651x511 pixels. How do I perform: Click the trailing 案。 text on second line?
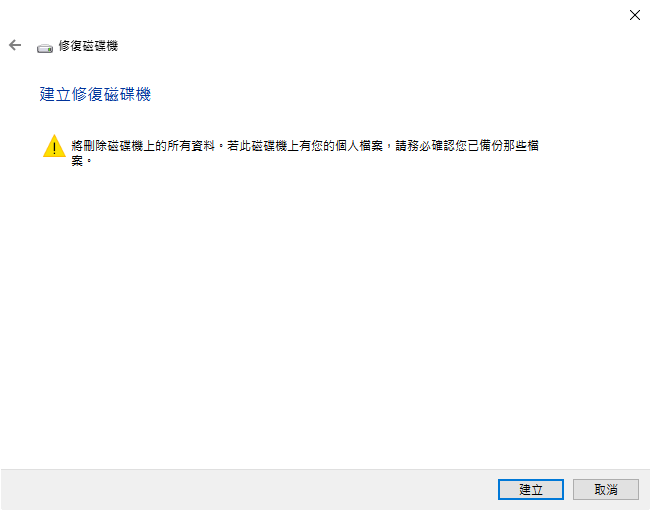point(81,161)
